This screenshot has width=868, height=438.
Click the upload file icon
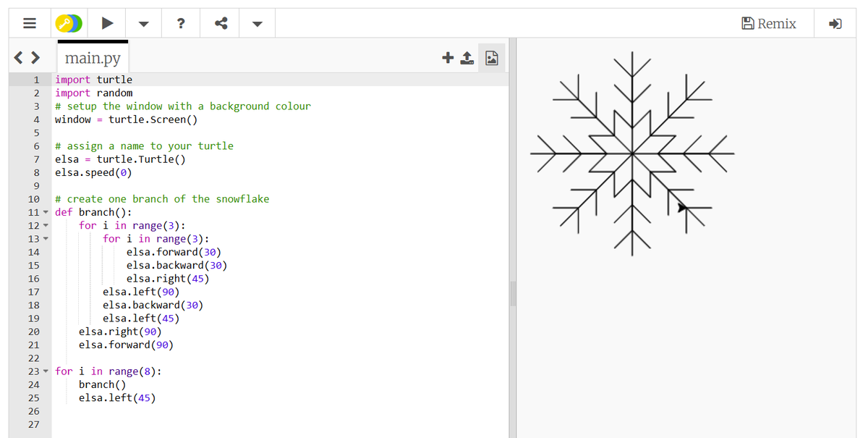[x=468, y=58]
